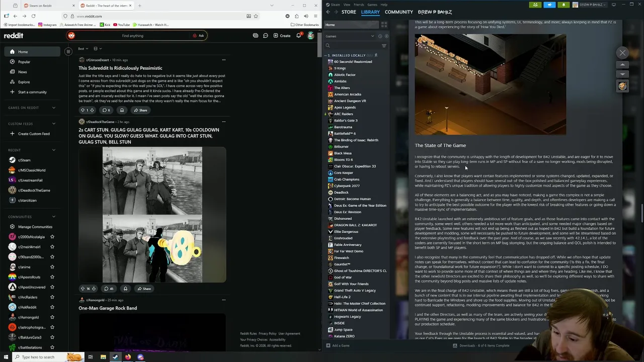
Task: Open Reddit advertise icon in header
Action: click(x=256, y=36)
